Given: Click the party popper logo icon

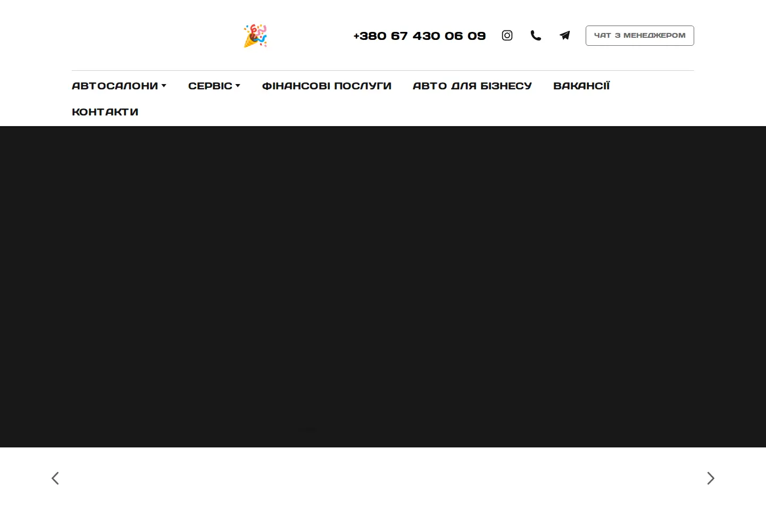Looking at the screenshot, I should tap(255, 36).
